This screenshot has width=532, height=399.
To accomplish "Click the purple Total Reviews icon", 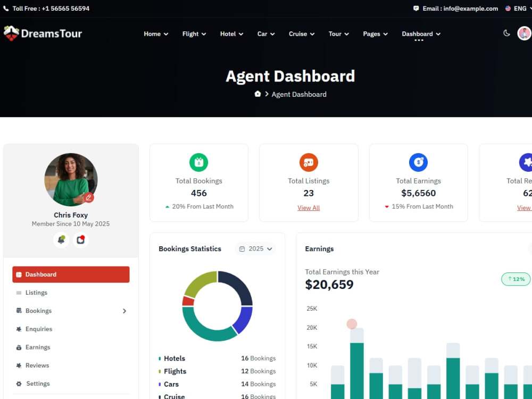I will 526,162.
